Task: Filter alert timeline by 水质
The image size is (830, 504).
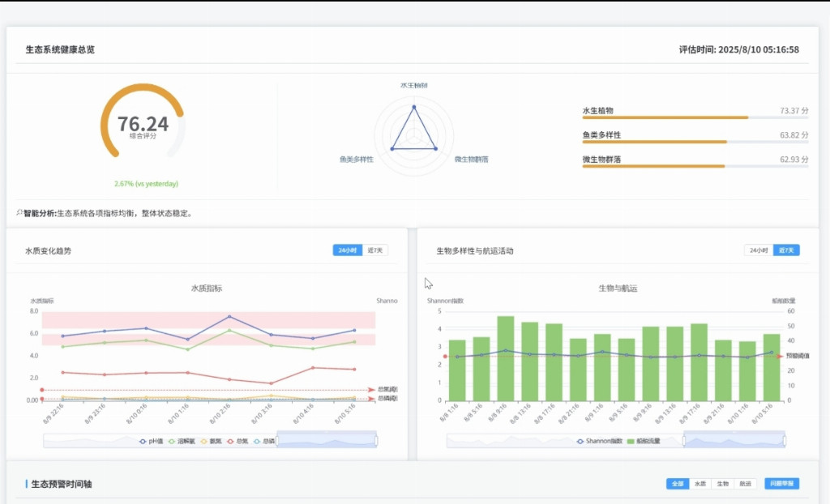Action: click(700, 484)
